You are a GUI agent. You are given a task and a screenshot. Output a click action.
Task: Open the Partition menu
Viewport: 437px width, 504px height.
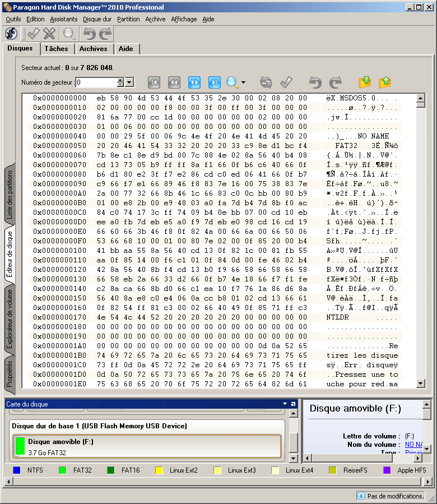(128, 19)
